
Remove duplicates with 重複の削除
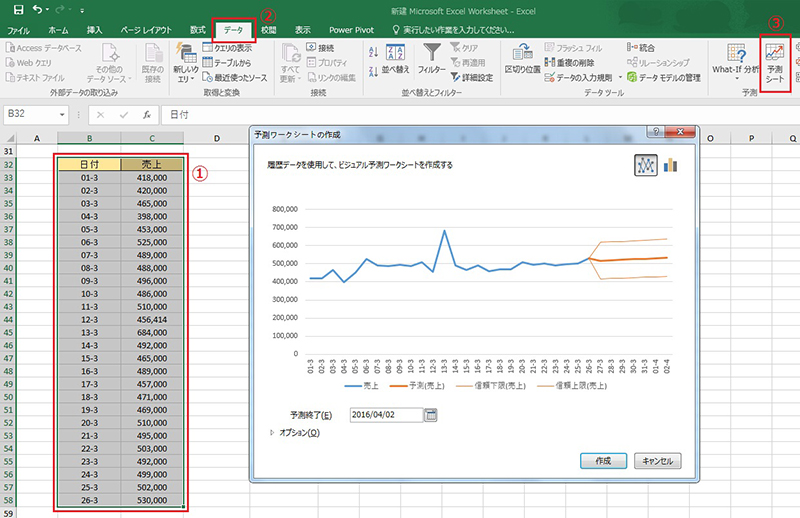[569, 63]
